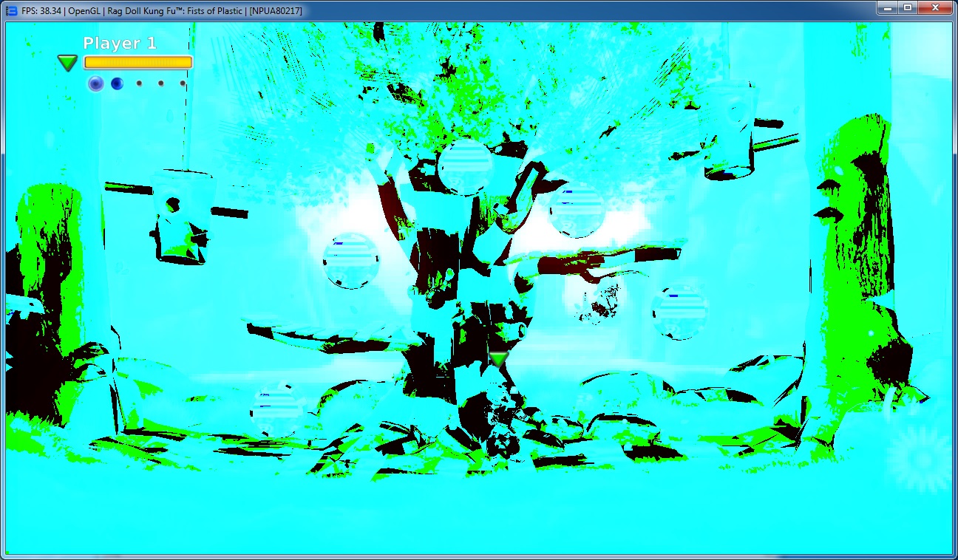Image resolution: width=958 pixels, height=560 pixels.
Task: Click the green triangle beside Player 1 health bar
Action: point(68,63)
